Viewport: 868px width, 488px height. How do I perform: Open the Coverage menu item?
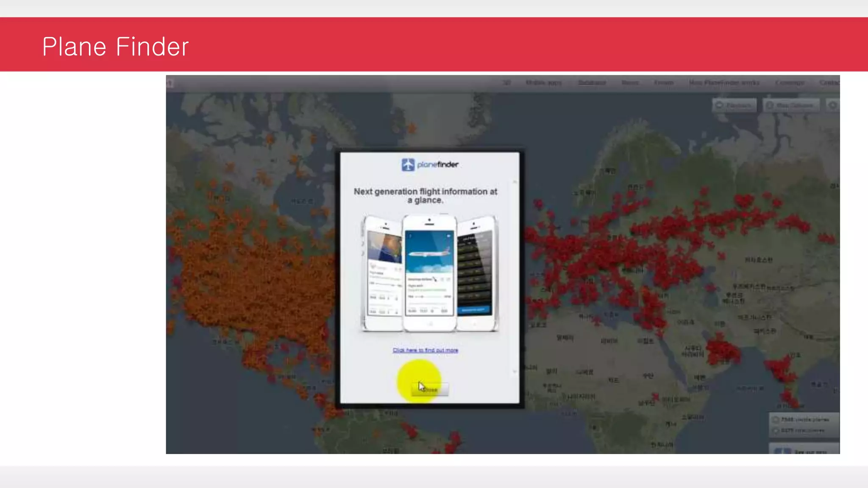(790, 83)
